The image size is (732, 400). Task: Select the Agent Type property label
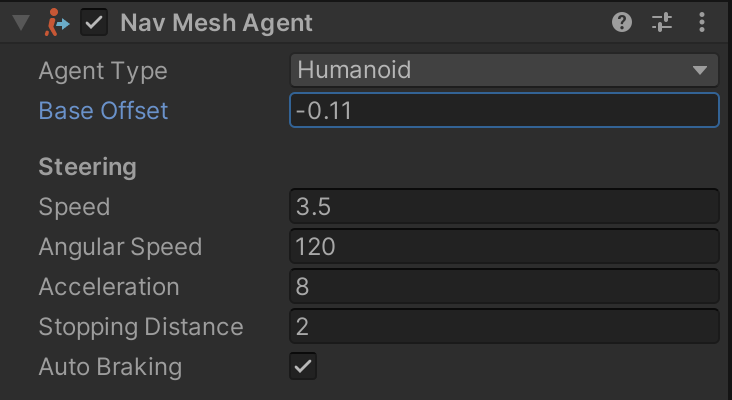pos(103,71)
